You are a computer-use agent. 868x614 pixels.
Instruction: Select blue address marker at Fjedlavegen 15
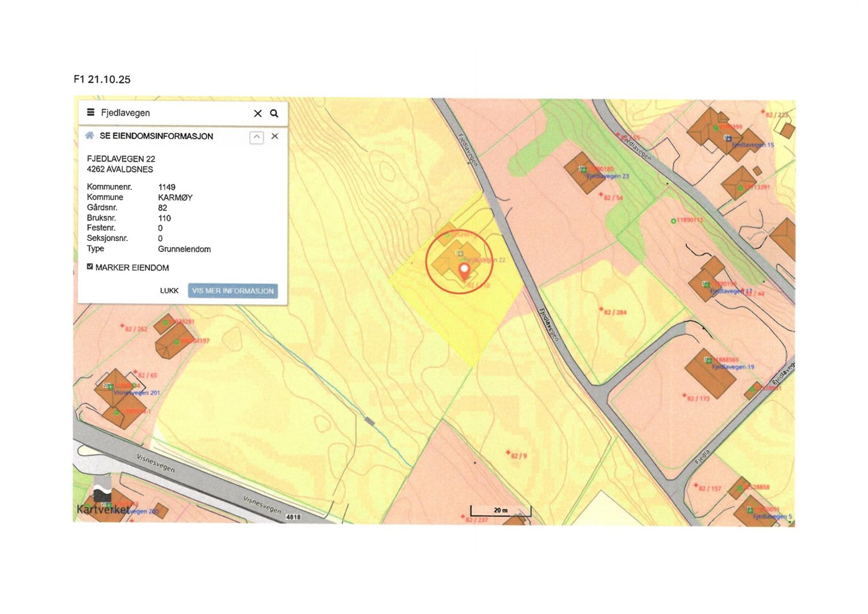(728, 138)
